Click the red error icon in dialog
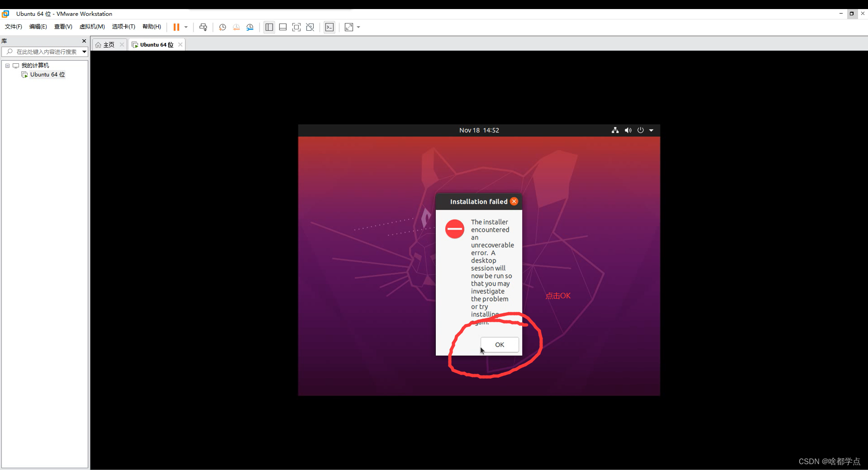The image size is (868, 470). 455,229
